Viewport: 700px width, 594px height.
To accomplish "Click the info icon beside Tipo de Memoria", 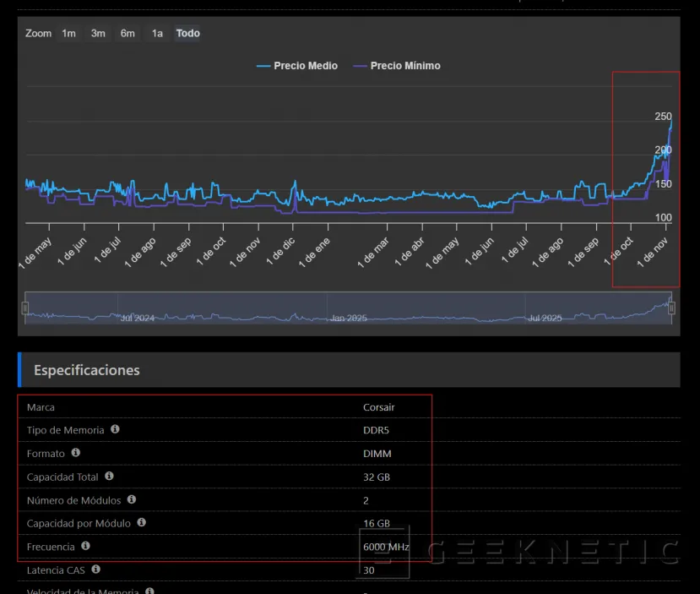I will (x=115, y=429).
